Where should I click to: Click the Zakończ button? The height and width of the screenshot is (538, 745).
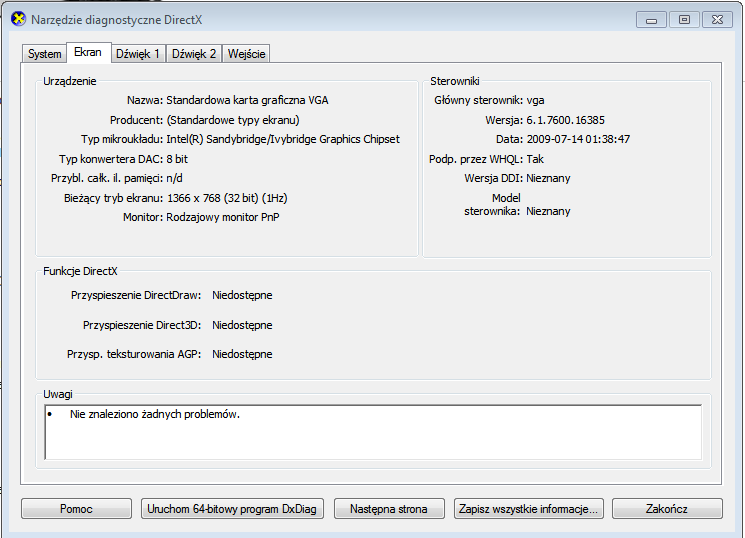coord(667,509)
